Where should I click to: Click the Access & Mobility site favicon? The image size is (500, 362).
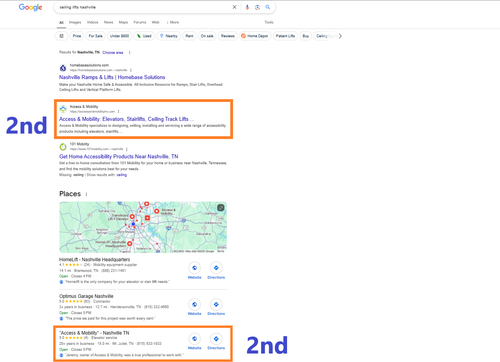click(63, 109)
